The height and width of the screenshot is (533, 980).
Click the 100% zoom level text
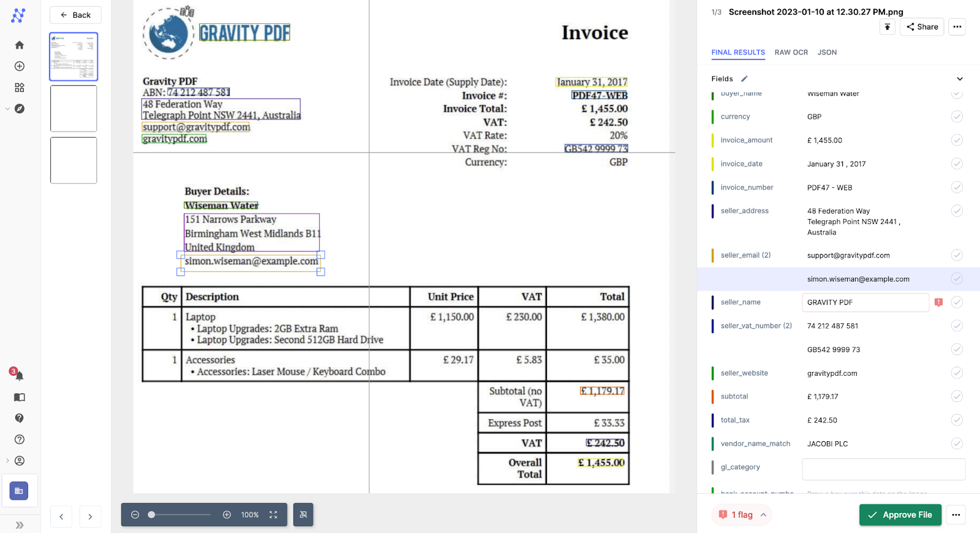click(250, 515)
